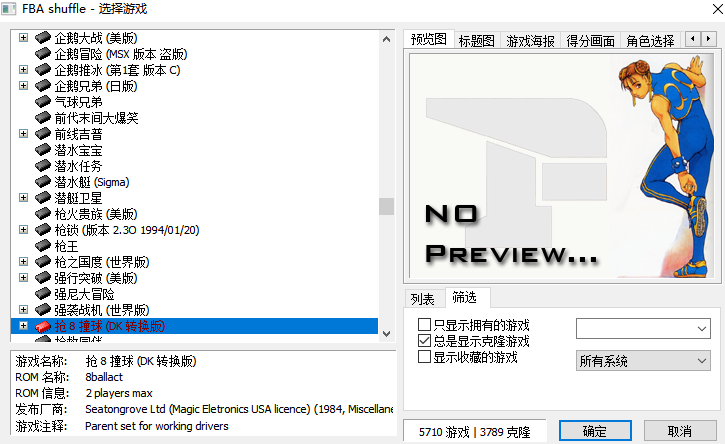Tick the 显示收藏的游戏 checkbox
Image resolution: width=725 pixels, height=444 pixels.
424,357
